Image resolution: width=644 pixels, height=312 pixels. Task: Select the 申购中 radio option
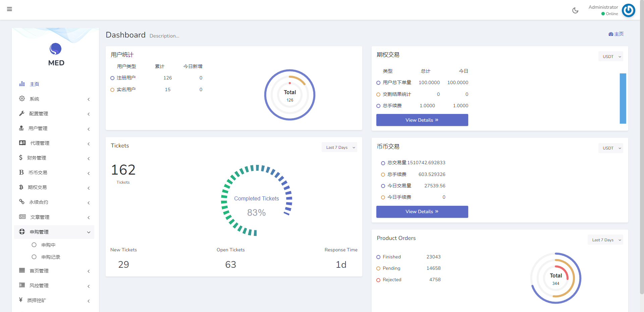pyautogui.click(x=34, y=245)
